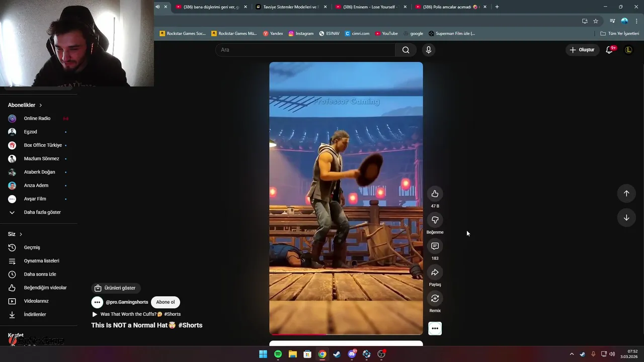The image size is (644, 362).
Task: Open Steam from taskbar
Action: click(x=337, y=354)
